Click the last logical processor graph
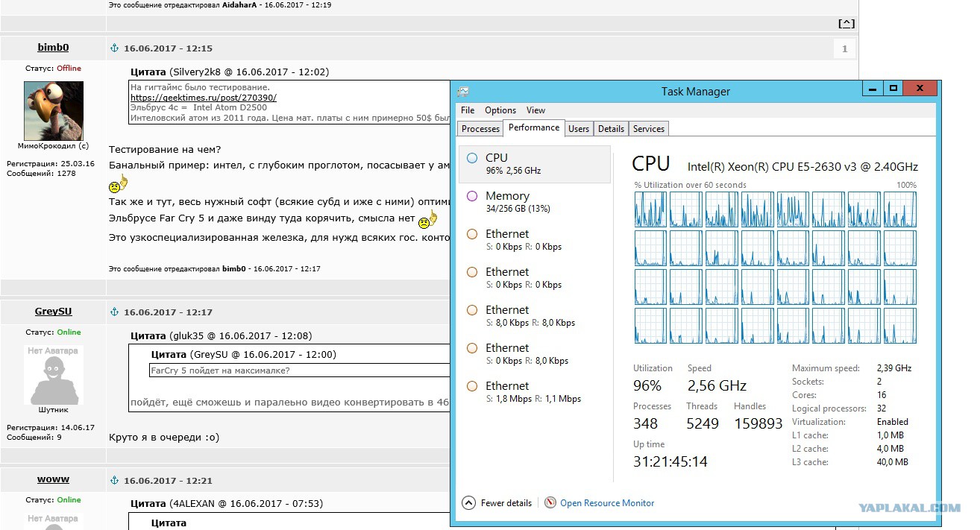This screenshot has height=530, width=980. 901,326
